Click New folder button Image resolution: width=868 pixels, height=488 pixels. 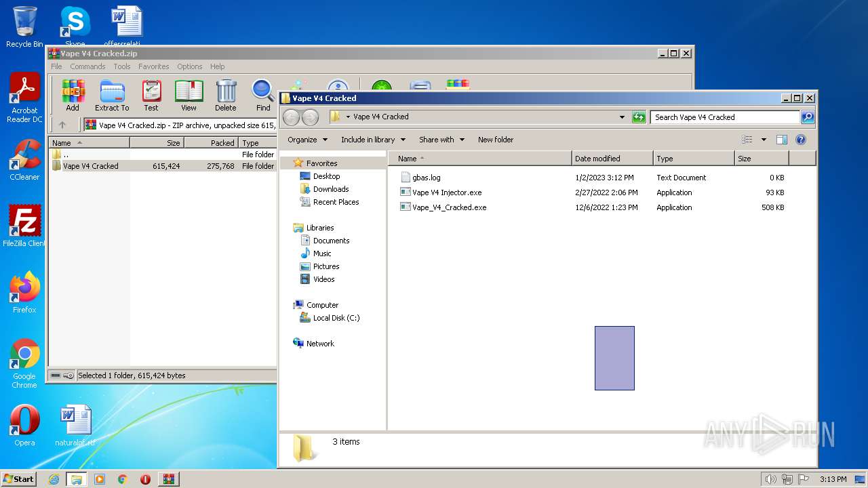(496, 140)
